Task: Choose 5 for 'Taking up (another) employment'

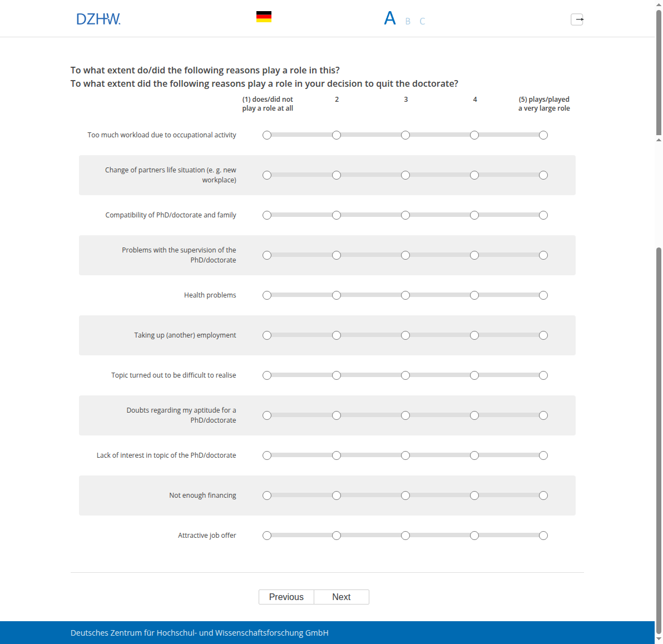Action: coord(543,335)
